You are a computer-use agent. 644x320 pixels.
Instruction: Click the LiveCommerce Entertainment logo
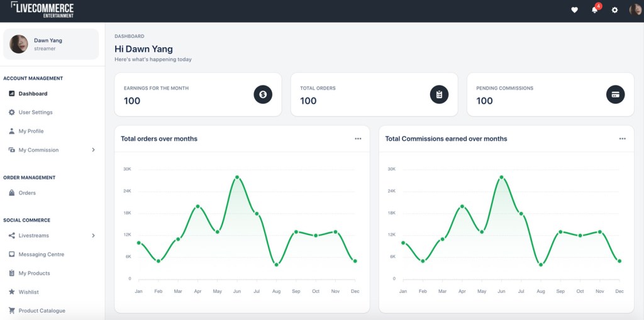coord(42,10)
